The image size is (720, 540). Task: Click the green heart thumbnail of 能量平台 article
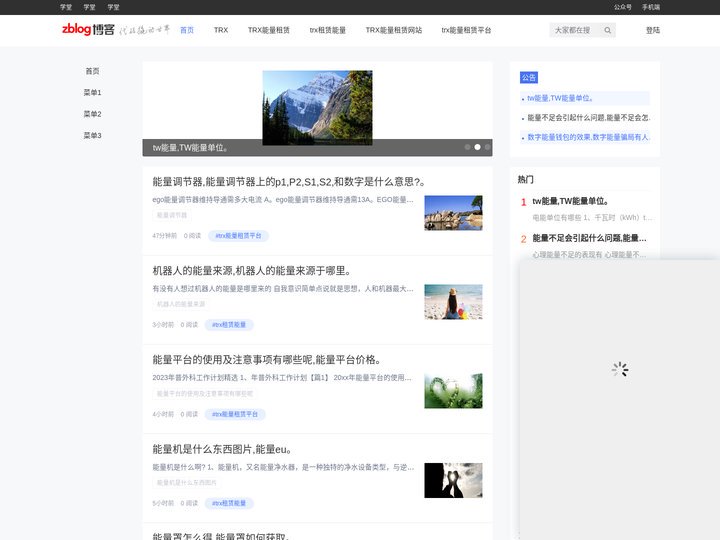pyautogui.click(x=453, y=391)
